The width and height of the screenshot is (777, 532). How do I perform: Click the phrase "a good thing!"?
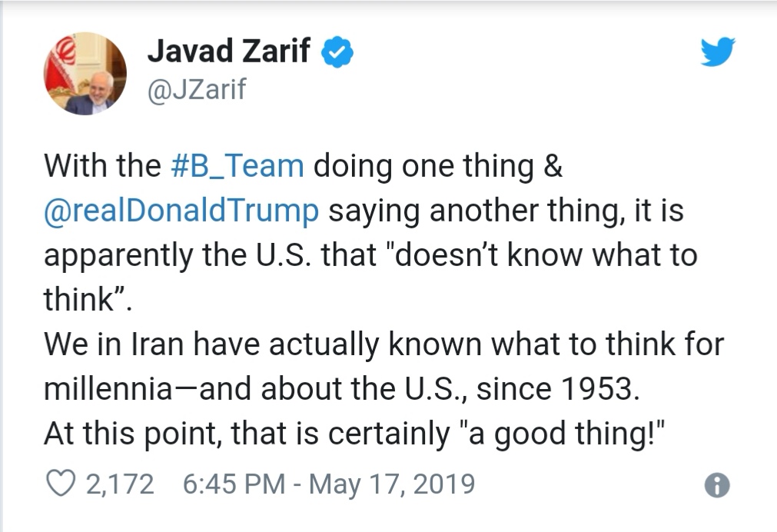click(x=563, y=434)
